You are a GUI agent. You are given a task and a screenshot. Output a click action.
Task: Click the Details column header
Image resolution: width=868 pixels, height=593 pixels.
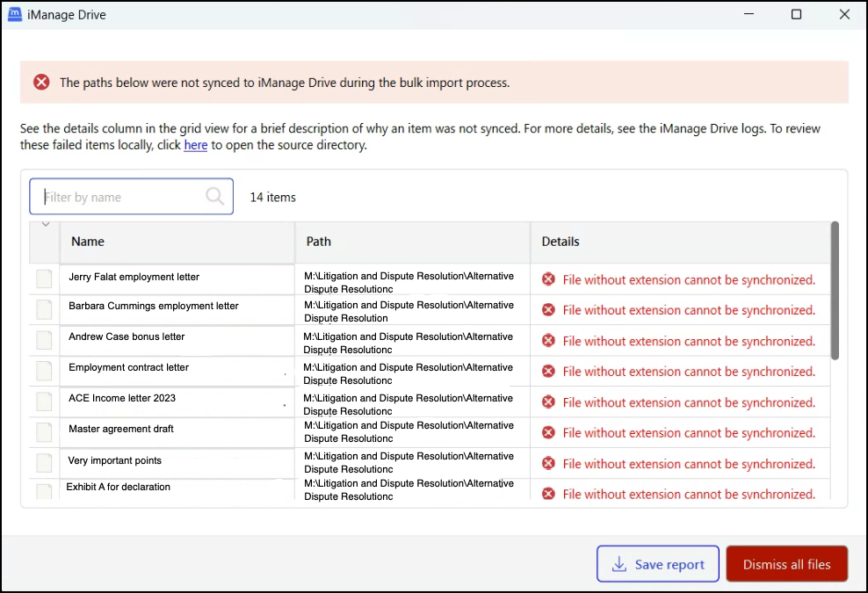(x=561, y=242)
